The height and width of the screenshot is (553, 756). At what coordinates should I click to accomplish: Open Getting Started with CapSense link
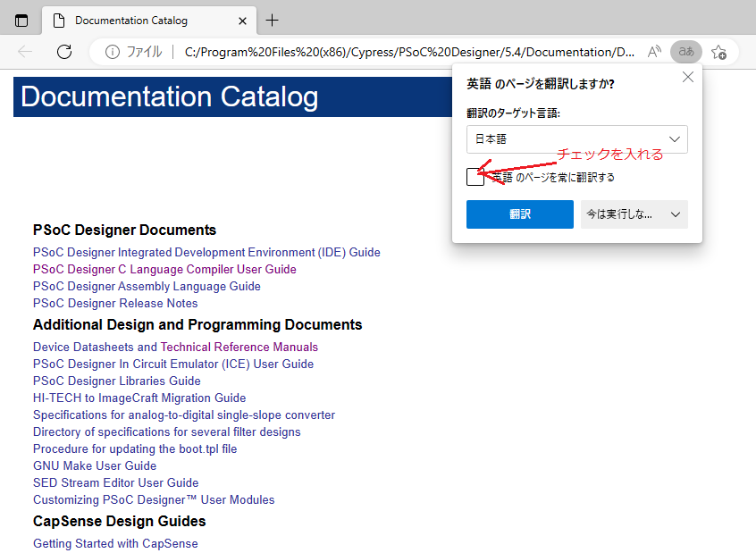[115, 543]
